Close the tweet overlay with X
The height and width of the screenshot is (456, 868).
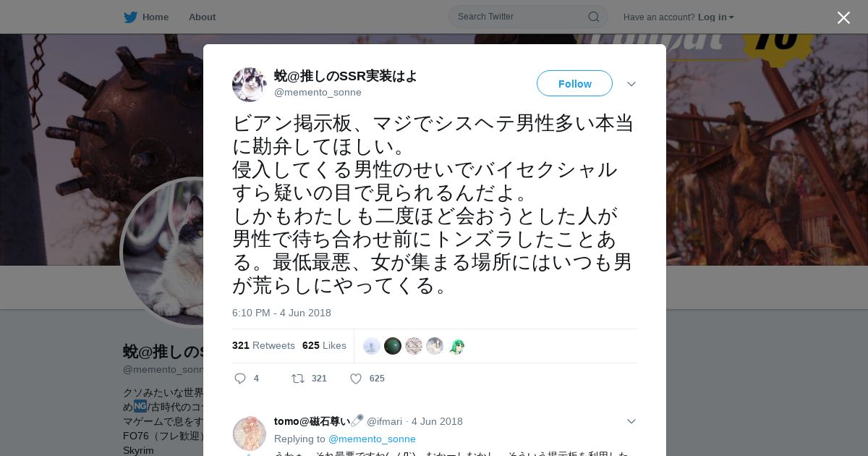[843, 17]
